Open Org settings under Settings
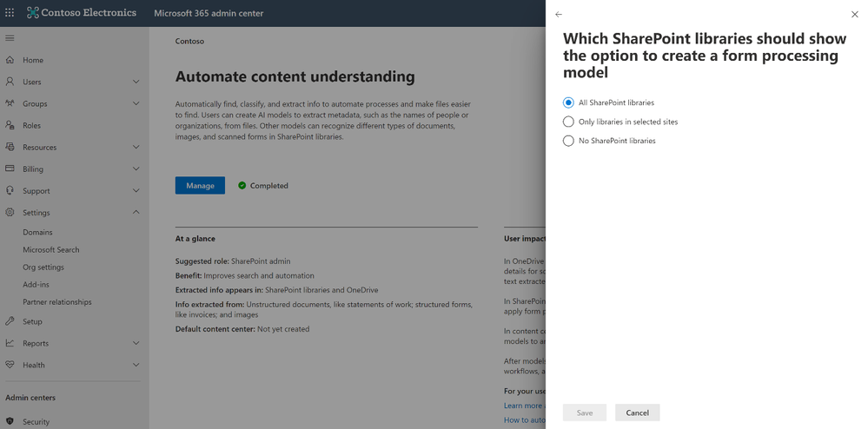 coord(43,267)
